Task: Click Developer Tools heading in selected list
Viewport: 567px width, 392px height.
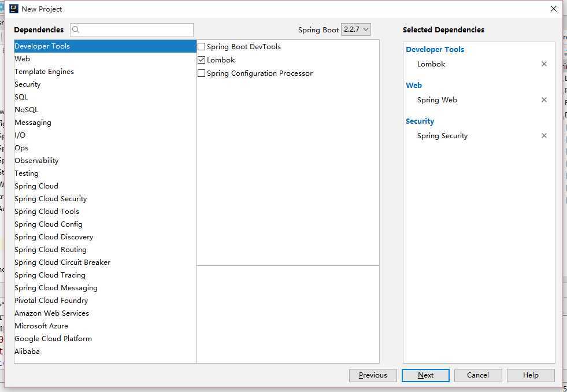Action: point(435,50)
